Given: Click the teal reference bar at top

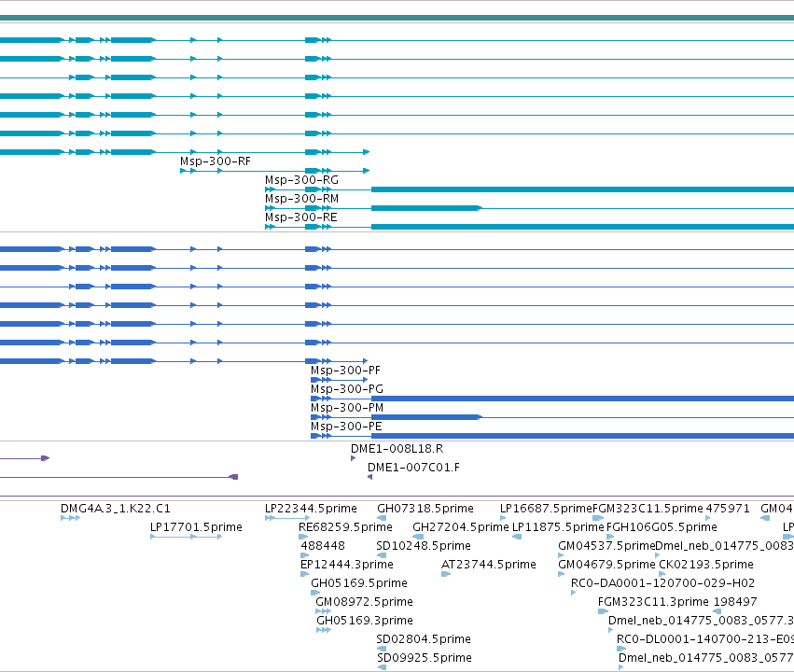Looking at the screenshot, I should click(397, 19).
